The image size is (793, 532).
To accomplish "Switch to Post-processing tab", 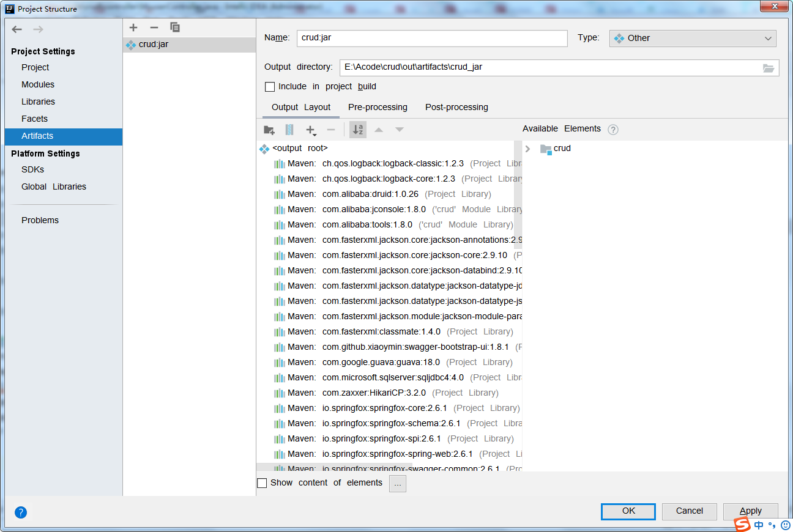I will coord(456,107).
